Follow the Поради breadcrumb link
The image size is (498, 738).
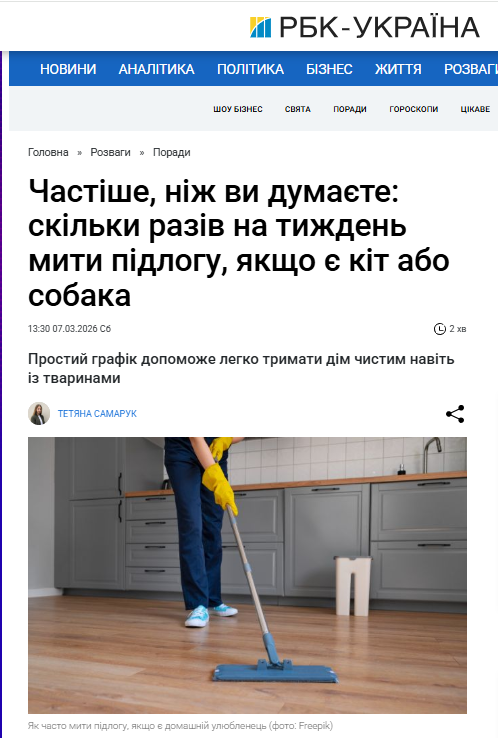(x=171, y=152)
